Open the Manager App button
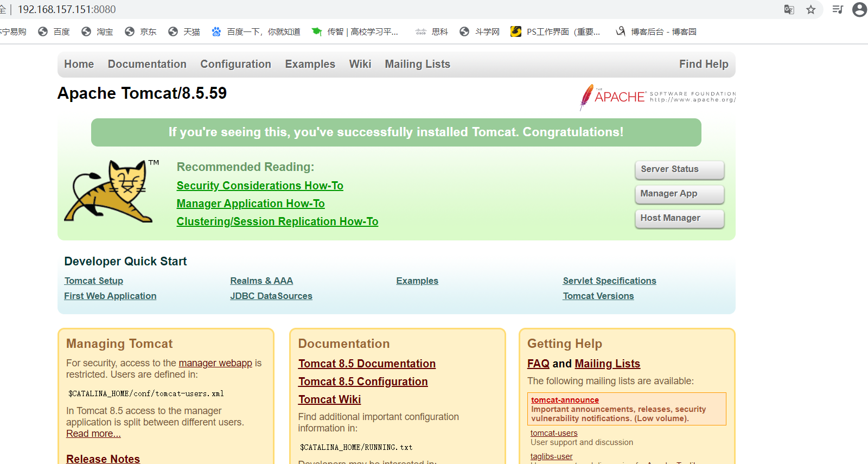 [680, 194]
